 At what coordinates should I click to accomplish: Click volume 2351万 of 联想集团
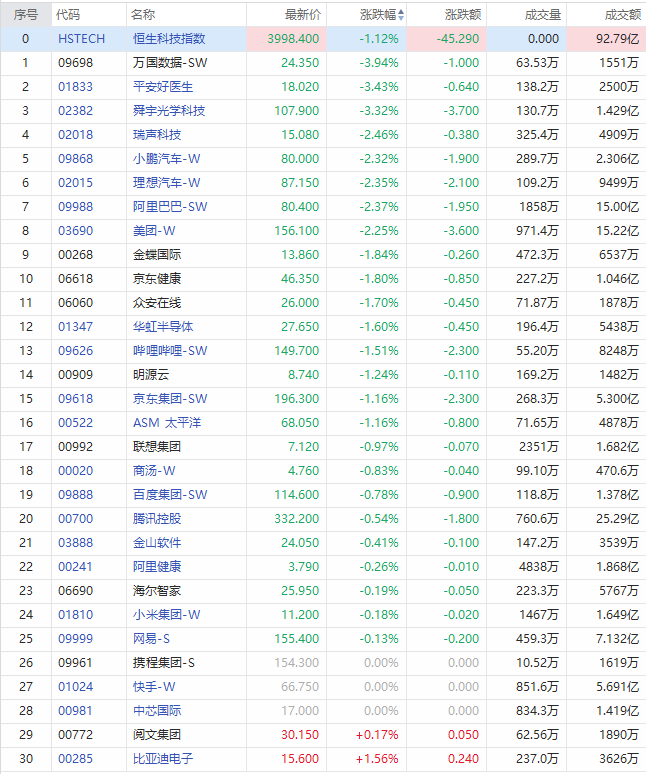[538, 447]
